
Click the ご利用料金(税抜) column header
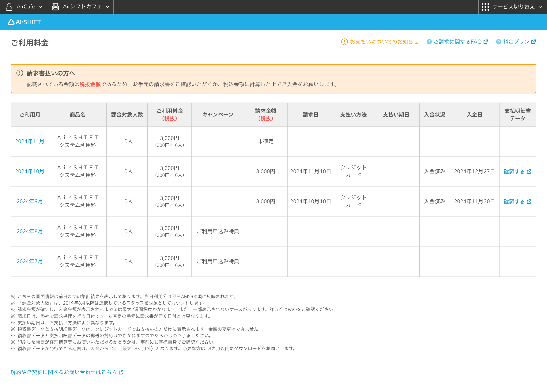tap(170, 115)
